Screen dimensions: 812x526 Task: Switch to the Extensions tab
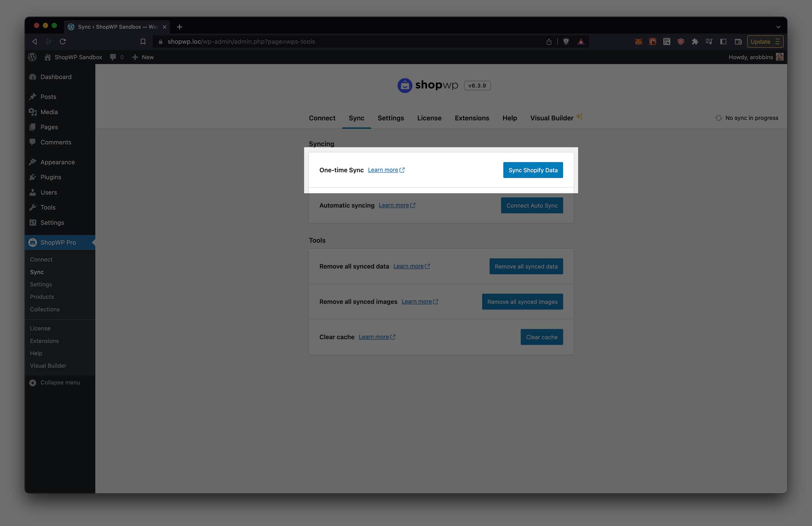[472, 118]
